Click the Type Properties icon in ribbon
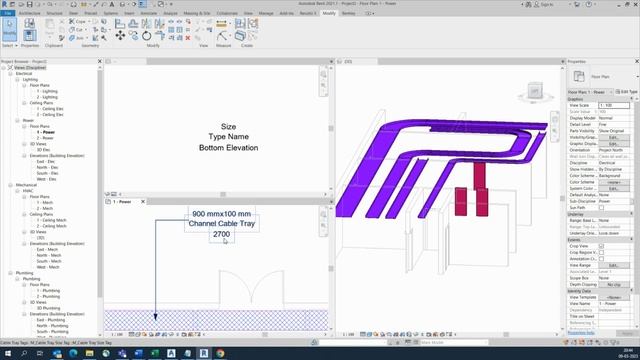The image size is (640, 360). (x=29, y=23)
